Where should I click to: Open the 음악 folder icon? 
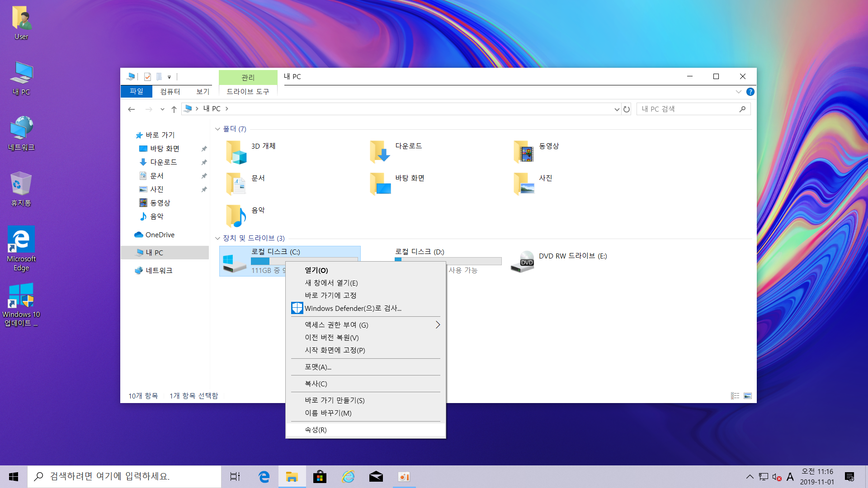coord(236,216)
